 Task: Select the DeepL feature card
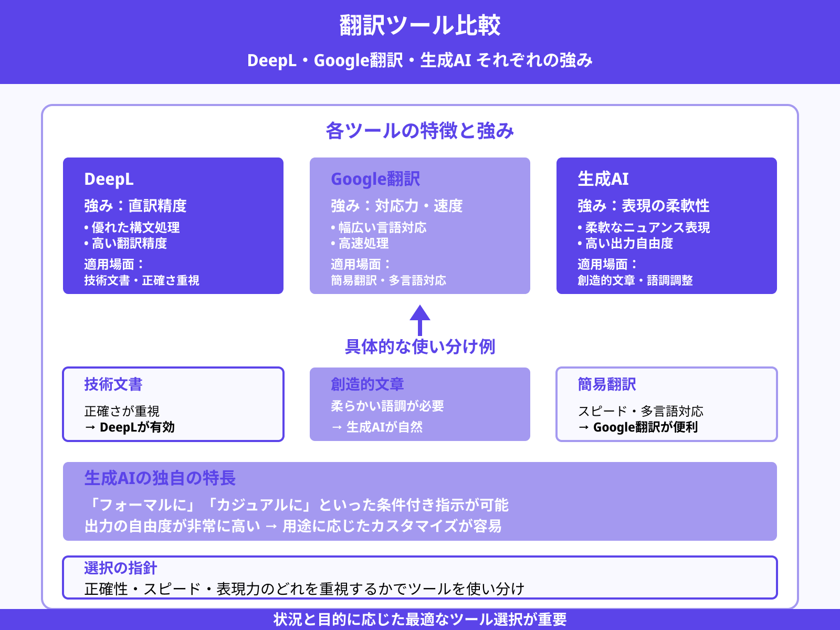point(173,226)
